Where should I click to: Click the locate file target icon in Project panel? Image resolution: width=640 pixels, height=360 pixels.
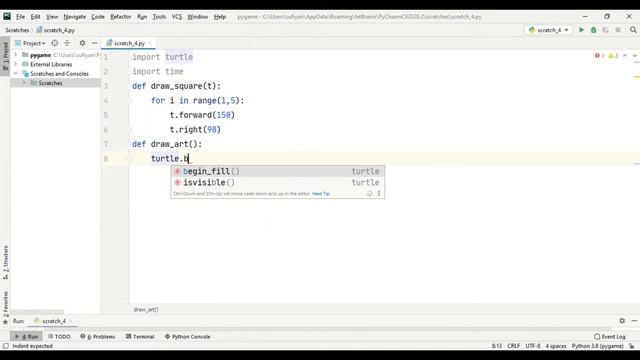55,43
